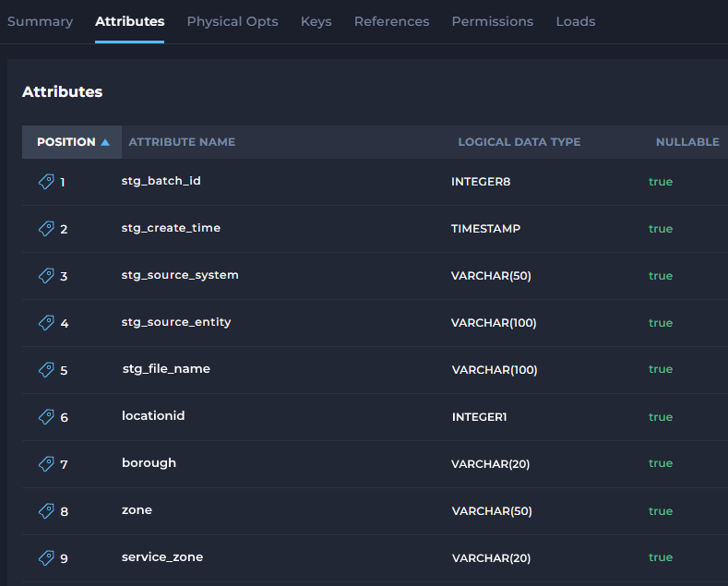Go to the Keys tab
This screenshot has width=728, height=586.
pos(316,21)
